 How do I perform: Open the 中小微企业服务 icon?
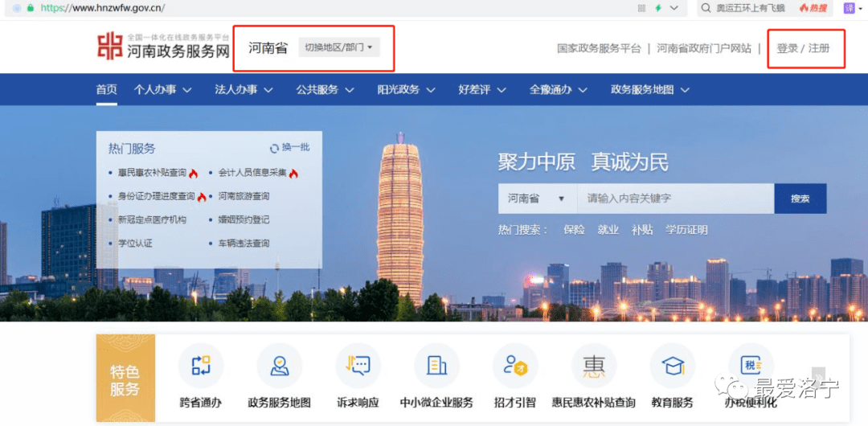coord(436,367)
